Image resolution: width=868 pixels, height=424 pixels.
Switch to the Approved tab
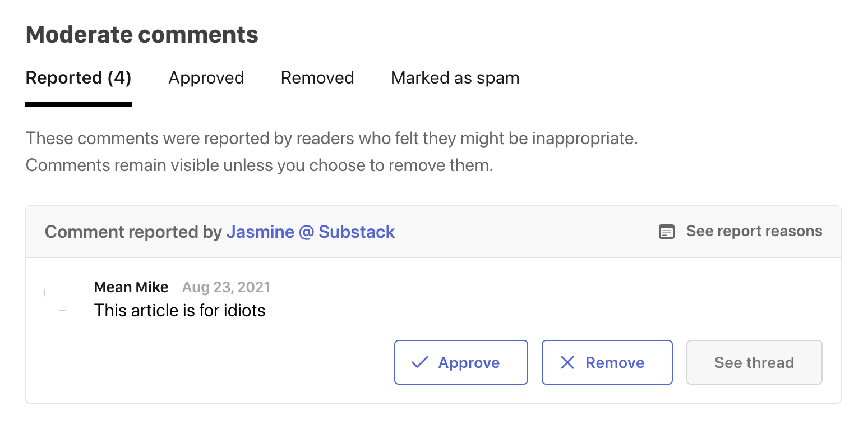[206, 77]
